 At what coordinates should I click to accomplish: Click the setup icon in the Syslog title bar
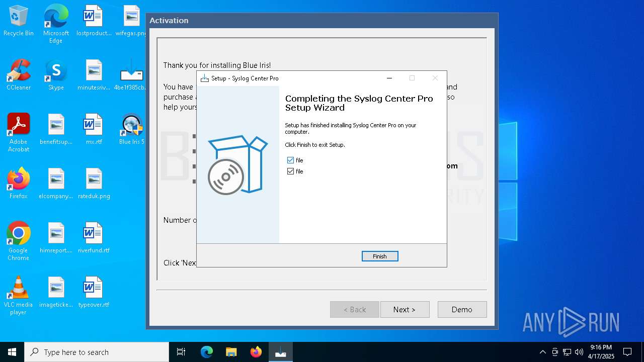(204, 78)
